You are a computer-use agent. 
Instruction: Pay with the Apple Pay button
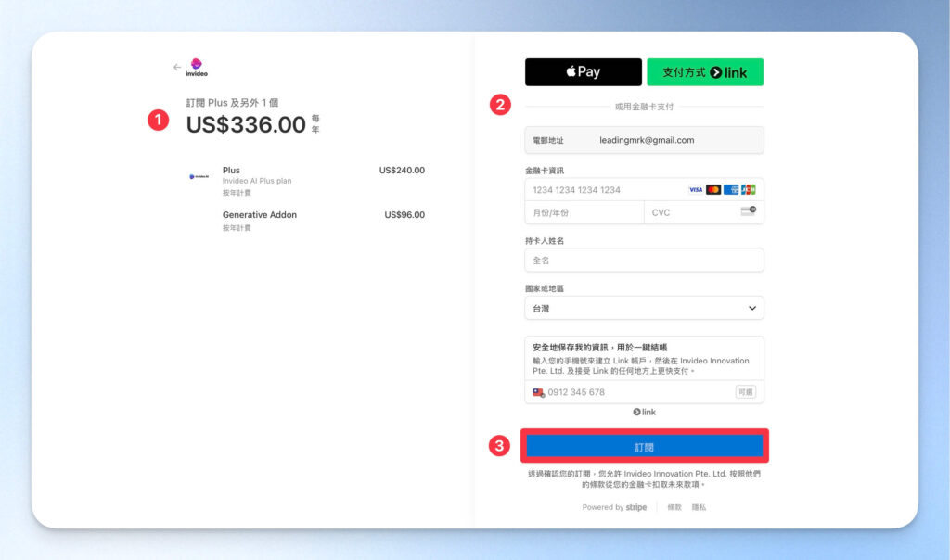point(583,72)
